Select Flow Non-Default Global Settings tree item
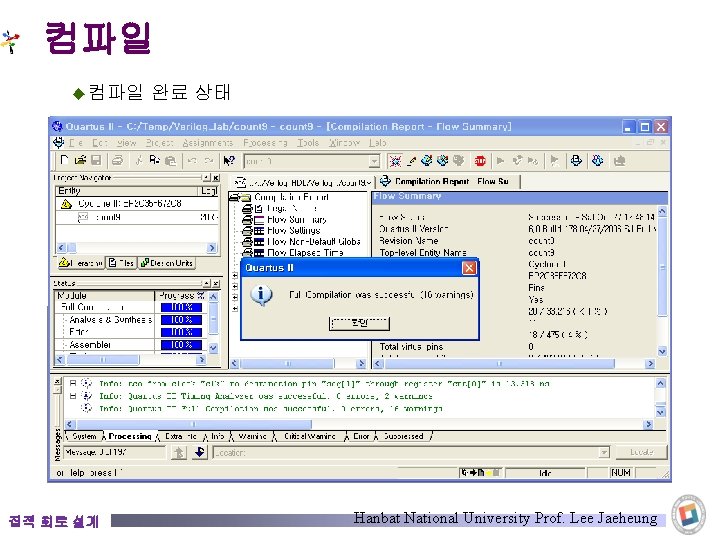The height and width of the screenshot is (540, 720). pos(314,242)
